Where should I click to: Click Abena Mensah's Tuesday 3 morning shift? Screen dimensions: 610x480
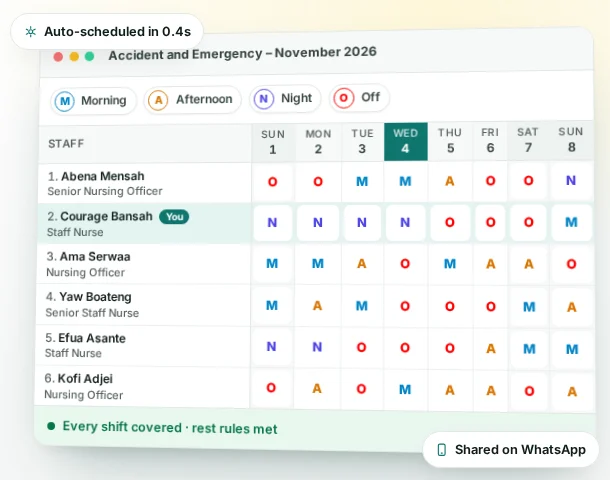pos(362,182)
